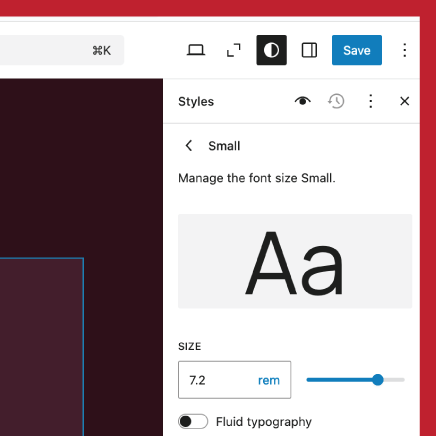The height and width of the screenshot is (436, 436).
Task: Open the desktop view preview icon
Action: tap(196, 50)
